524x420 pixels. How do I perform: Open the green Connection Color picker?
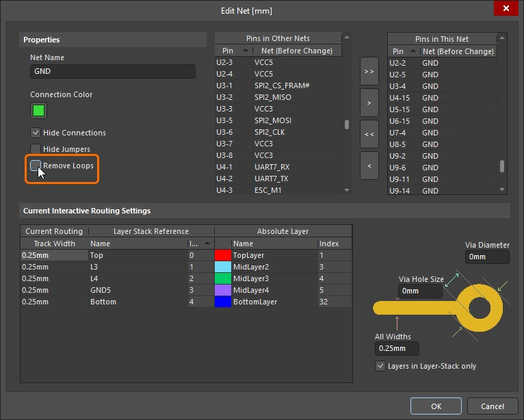(x=39, y=110)
